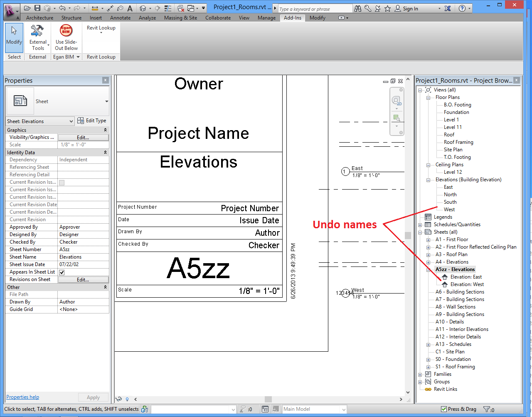Switch to the Massing & Site tab

click(x=180, y=18)
